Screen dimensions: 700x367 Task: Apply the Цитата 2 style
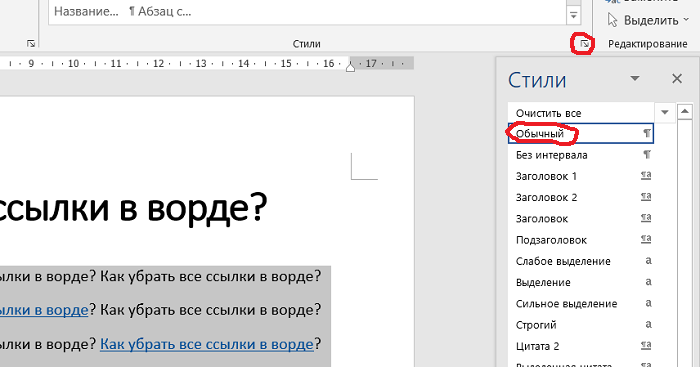pyautogui.click(x=581, y=346)
